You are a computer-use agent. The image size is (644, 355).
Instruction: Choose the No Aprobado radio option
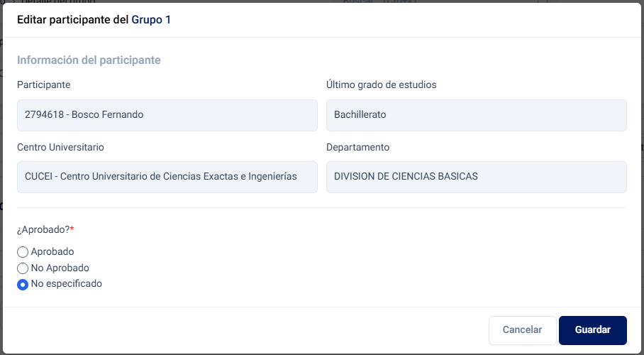[23, 268]
